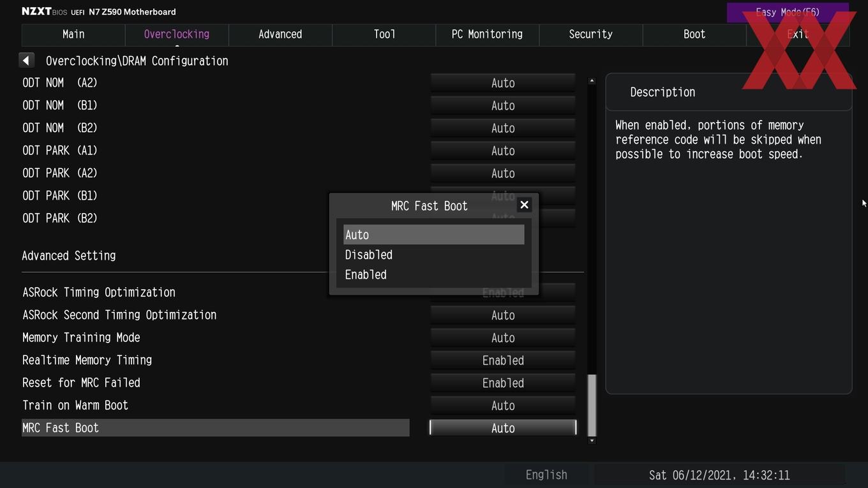Image resolution: width=868 pixels, height=488 pixels.
Task: Open ODT NOM (B1) value dropdown
Action: pyautogui.click(x=503, y=105)
